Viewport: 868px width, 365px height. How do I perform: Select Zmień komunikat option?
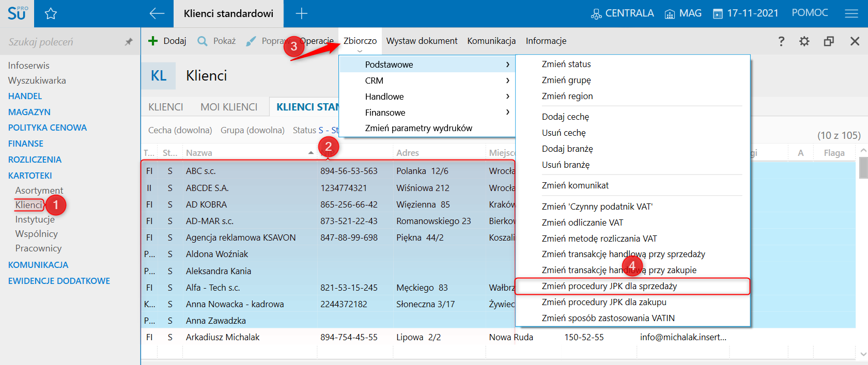click(575, 185)
